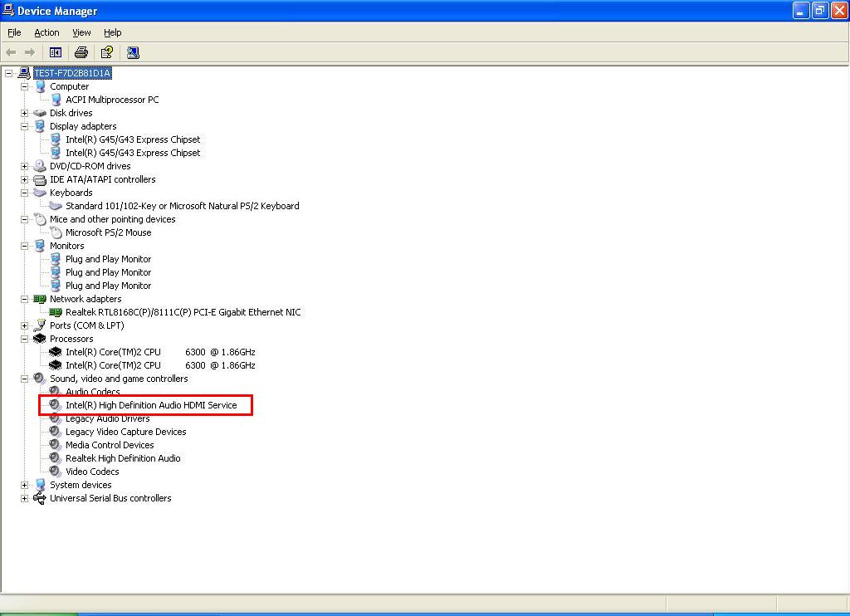Image resolution: width=850 pixels, height=616 pixels.
Task: Select the last Plug and Play Monitor
Action: pyautogui.click(x=109, y=286)
